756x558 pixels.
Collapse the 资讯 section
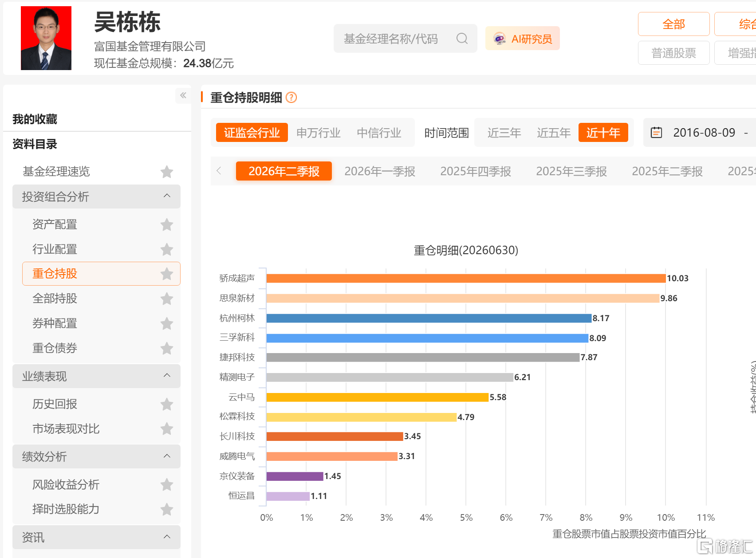167,537
